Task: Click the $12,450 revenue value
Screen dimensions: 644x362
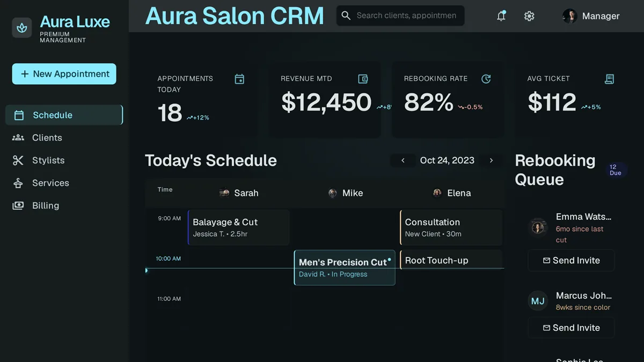Action: [x=326, y=102]
